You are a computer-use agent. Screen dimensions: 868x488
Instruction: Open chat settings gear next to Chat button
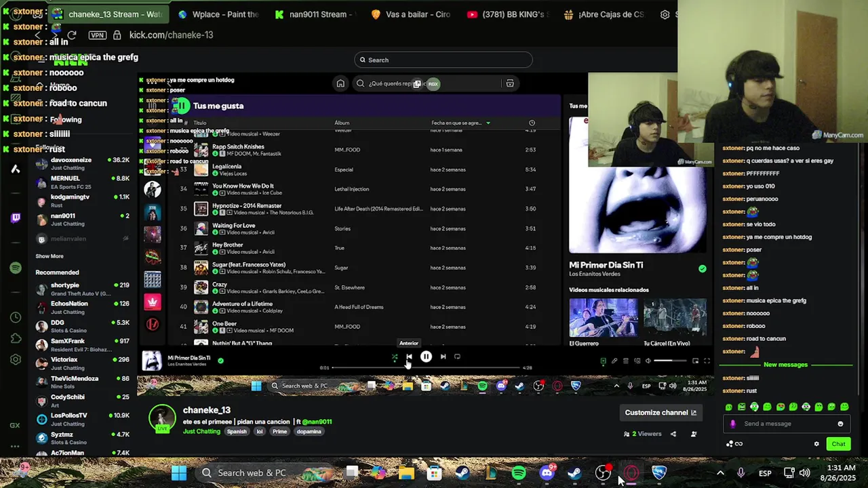[816, 444]
